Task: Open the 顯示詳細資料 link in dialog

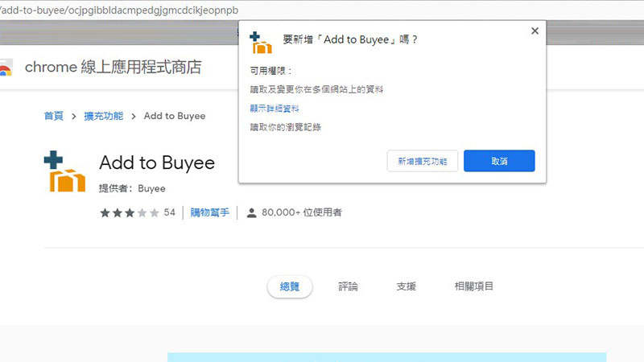Action: tap(275, 109)
